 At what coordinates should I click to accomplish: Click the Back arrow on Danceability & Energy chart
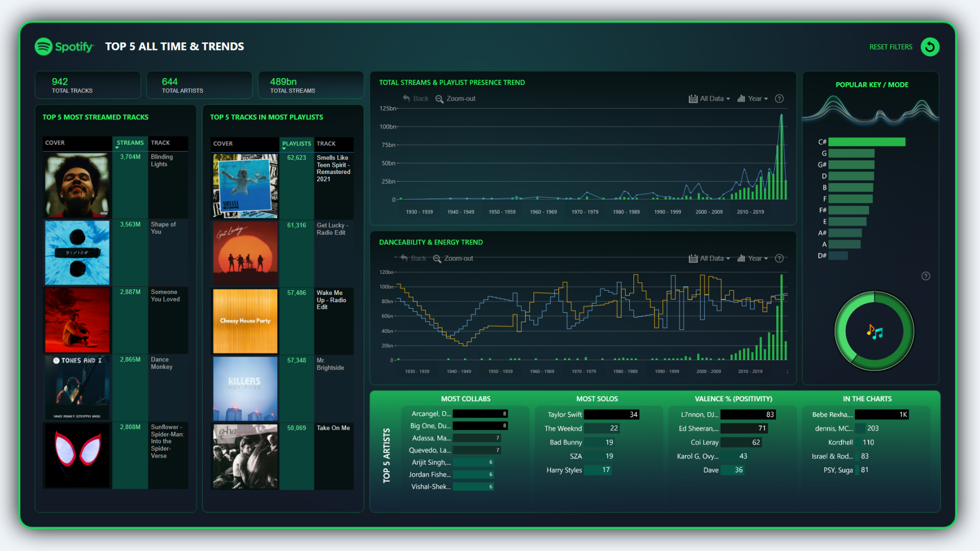point(404,258)
